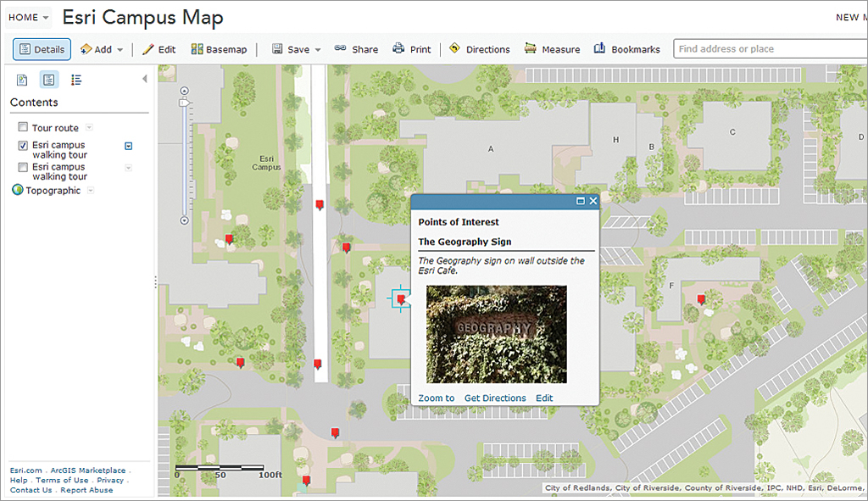Click the Zoom to link
Viewport: 868px width, 501px height.
point(437,398)
